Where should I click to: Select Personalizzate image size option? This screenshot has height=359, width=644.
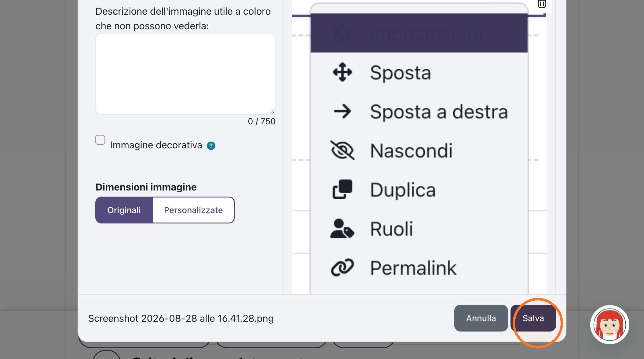193,210
